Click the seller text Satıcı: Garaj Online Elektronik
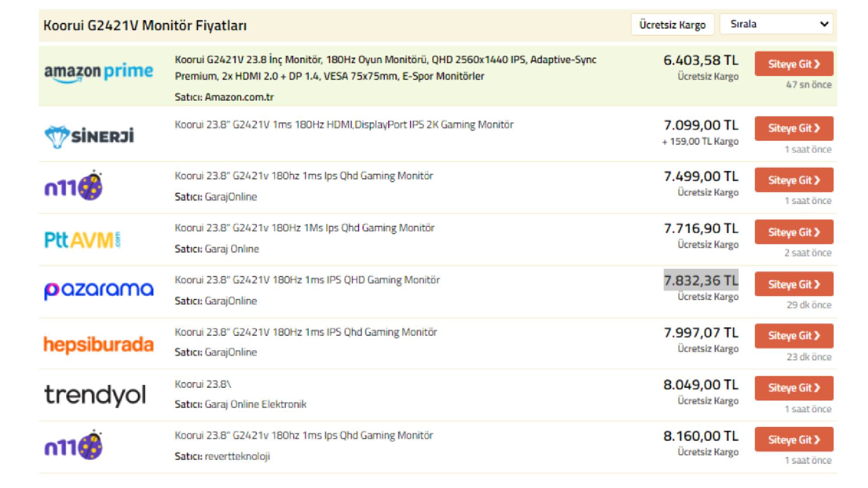Screen dimensions: 868x488 (241, 404)
